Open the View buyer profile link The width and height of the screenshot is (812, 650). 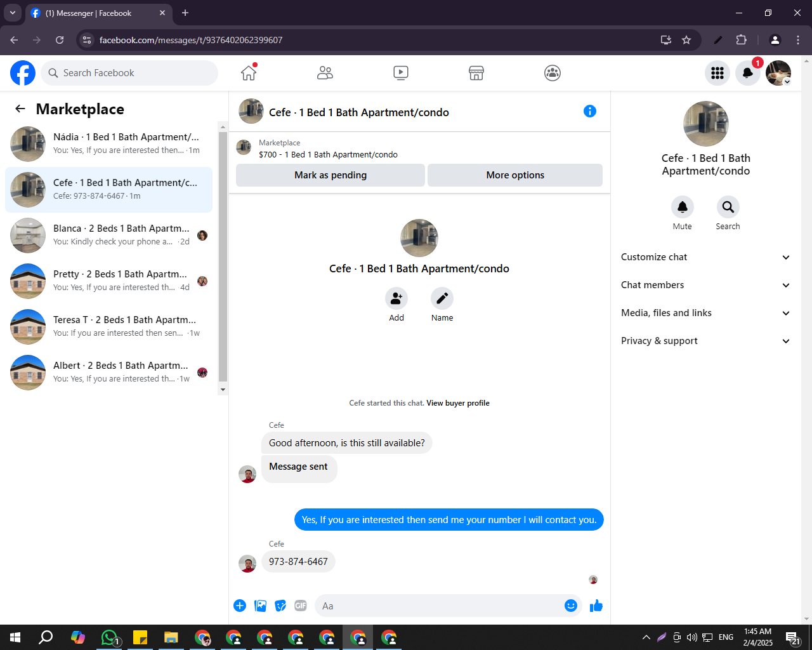click(458, 403)
